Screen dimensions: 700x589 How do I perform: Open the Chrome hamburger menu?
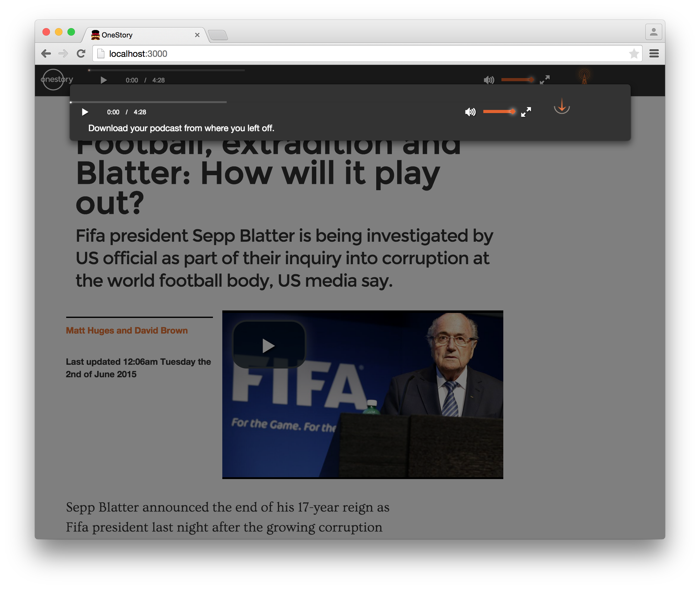[x=654, y=53]
